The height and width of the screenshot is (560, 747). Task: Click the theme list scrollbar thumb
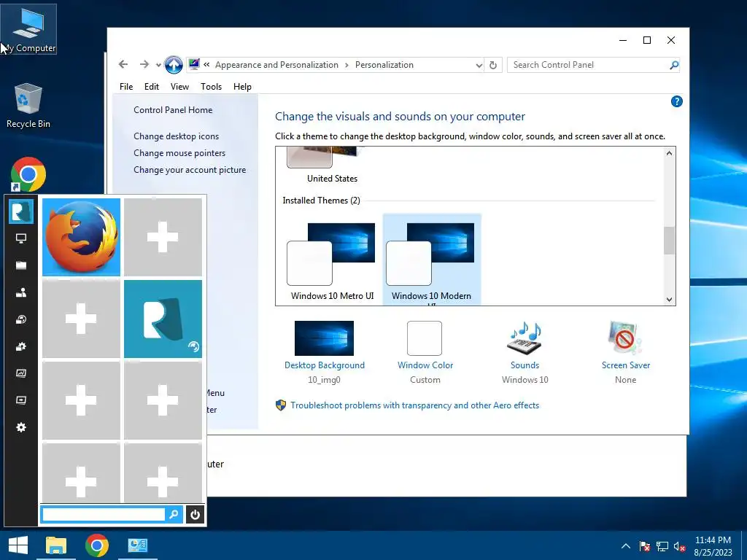(669, 241)
